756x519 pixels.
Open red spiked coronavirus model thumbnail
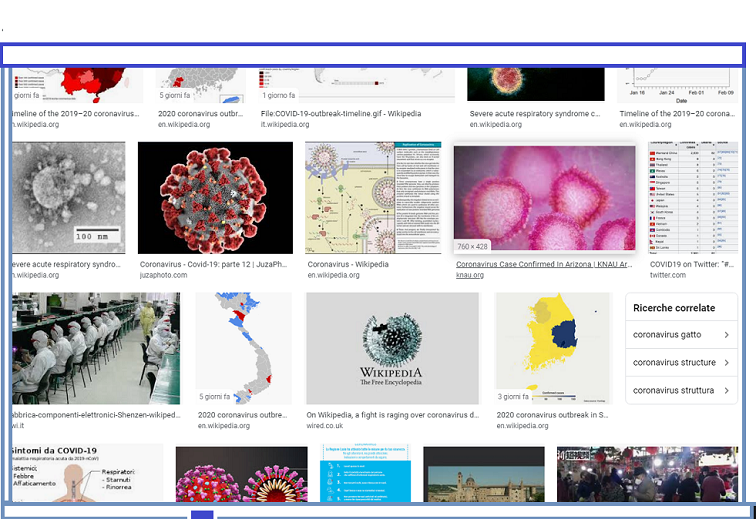point(215,198)
